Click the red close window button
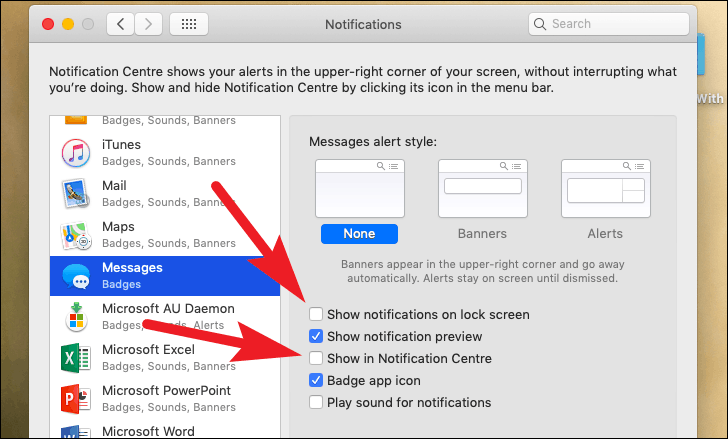Screen dimensions: 728x439 coord(48,24)
